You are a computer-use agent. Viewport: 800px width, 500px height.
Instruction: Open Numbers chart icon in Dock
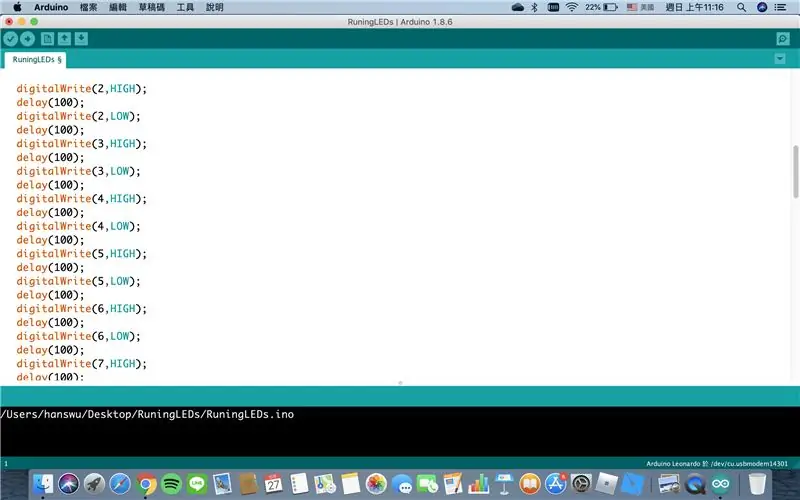pos(479,484)
